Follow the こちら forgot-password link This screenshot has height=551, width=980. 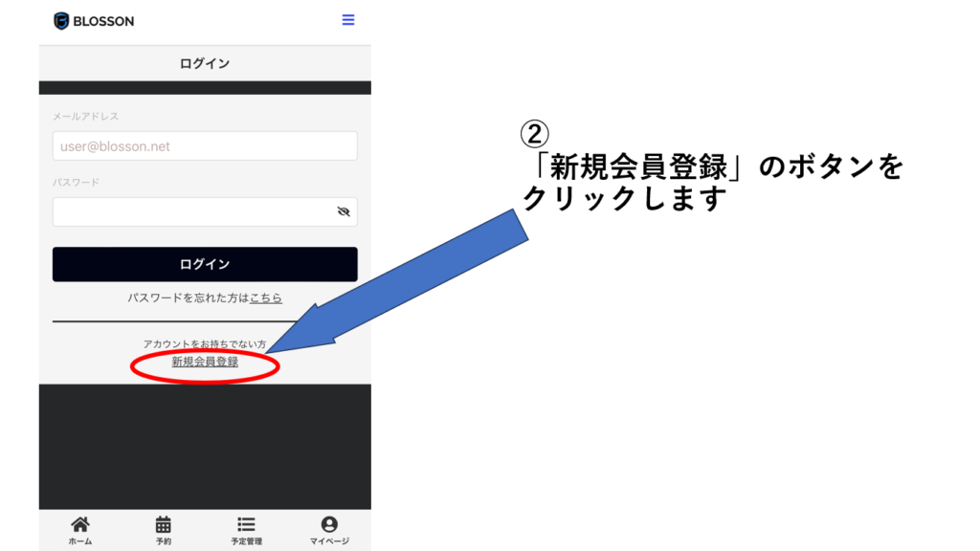[266, 298]
